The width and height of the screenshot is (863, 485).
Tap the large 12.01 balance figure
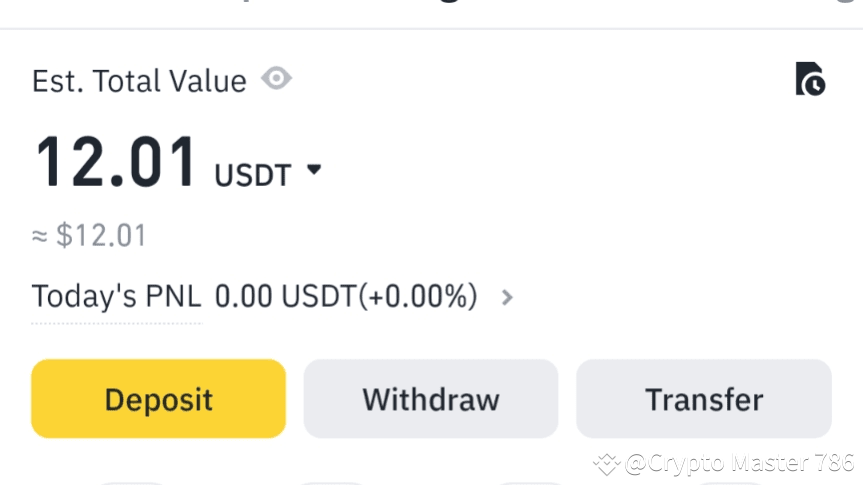click(116, 163)
